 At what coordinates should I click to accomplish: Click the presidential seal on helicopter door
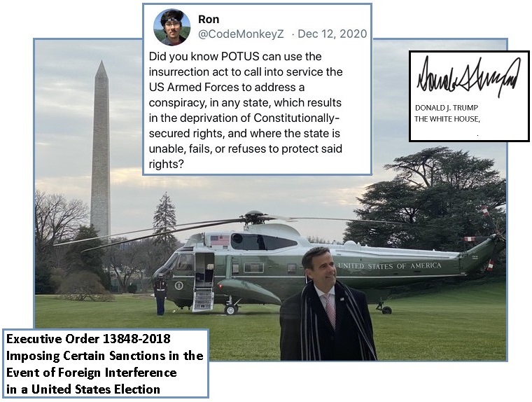(x=180, y=285)
